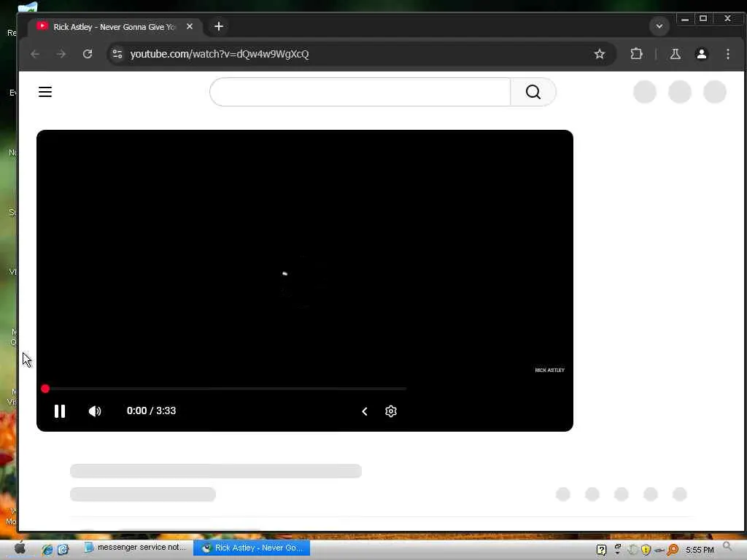Go forward with the browser forward arrow
The width and height of the screenshot is (747, 560).
point(61,54)
